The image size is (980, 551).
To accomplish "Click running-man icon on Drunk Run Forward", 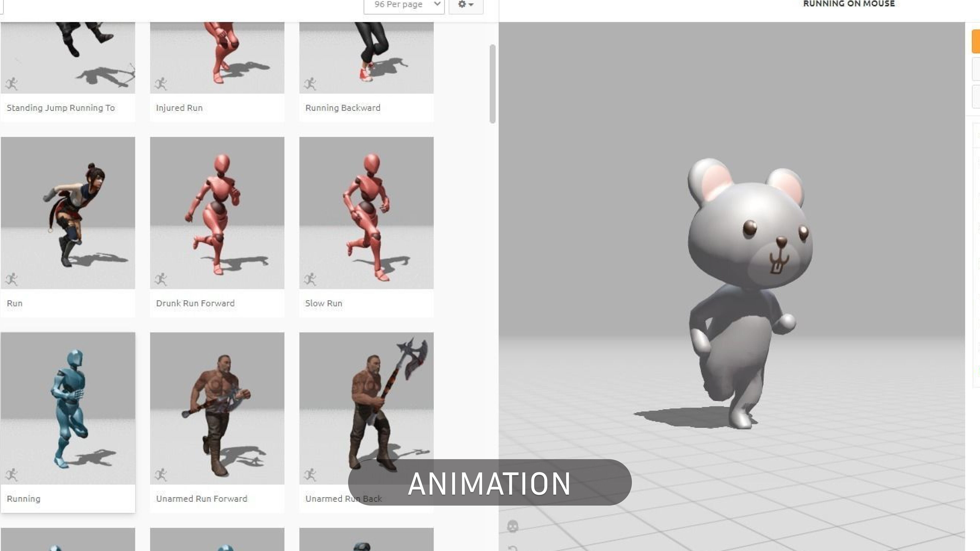I will pos(161,279).
